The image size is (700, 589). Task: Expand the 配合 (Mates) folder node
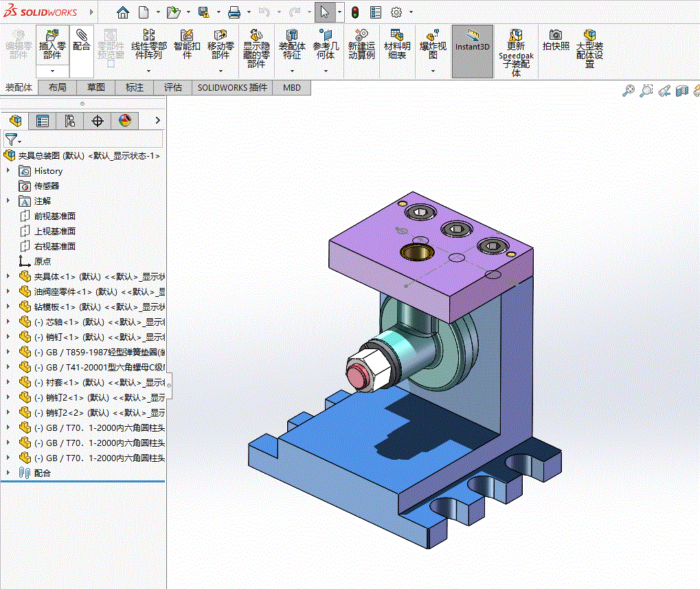click(8, 472)
